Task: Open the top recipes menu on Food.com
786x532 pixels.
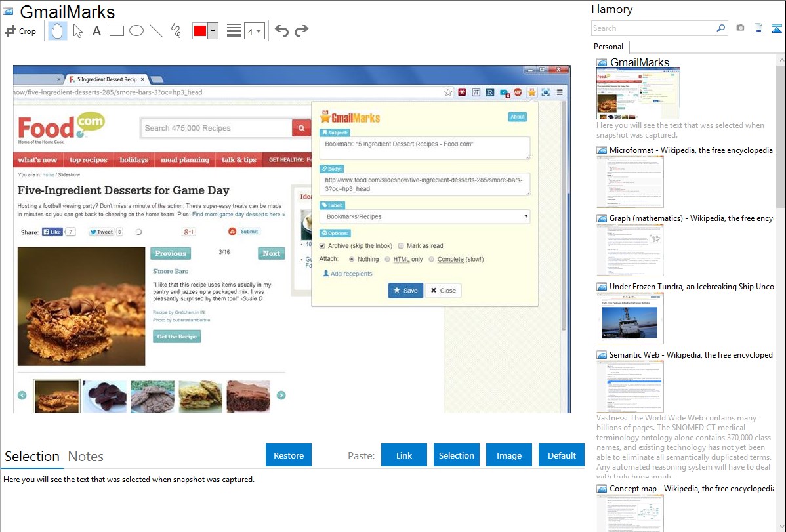Action: click(89, 160)
